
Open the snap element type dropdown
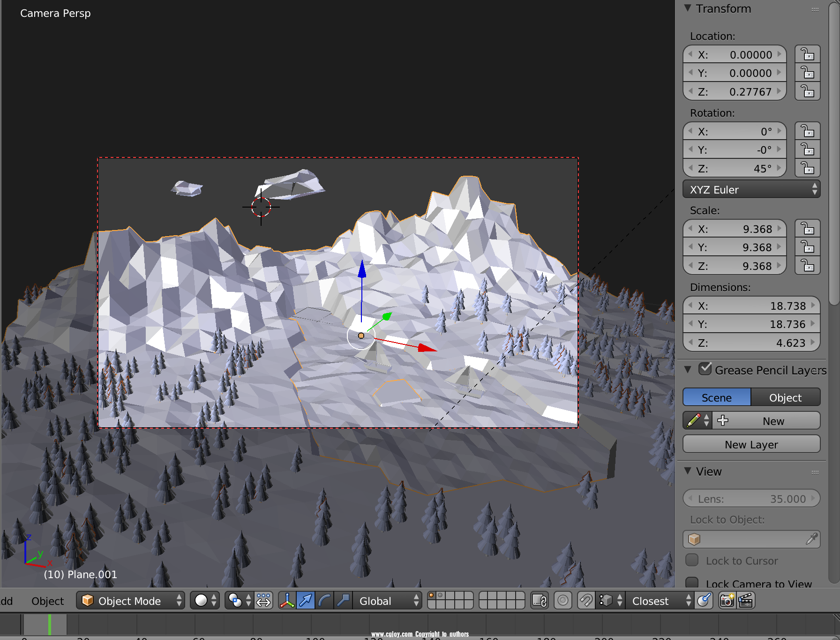point(611,601)
